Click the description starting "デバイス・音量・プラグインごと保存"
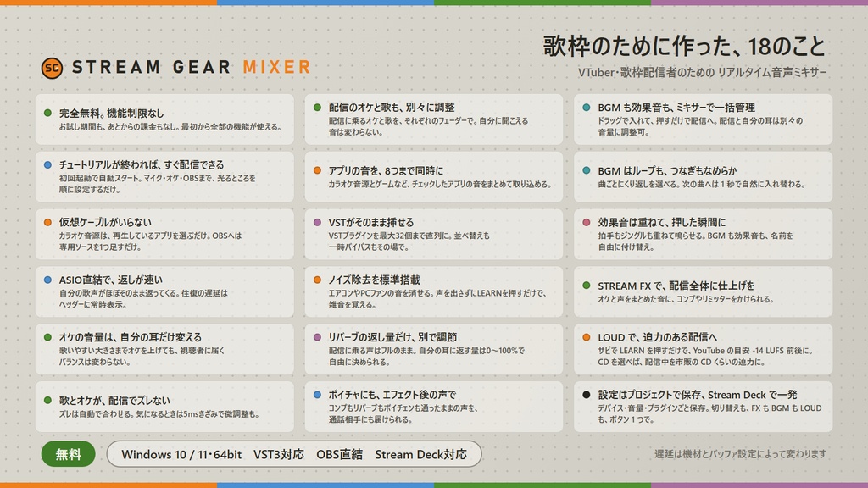Viewport: 868px width, 488px height. click(x=709, y=413)
